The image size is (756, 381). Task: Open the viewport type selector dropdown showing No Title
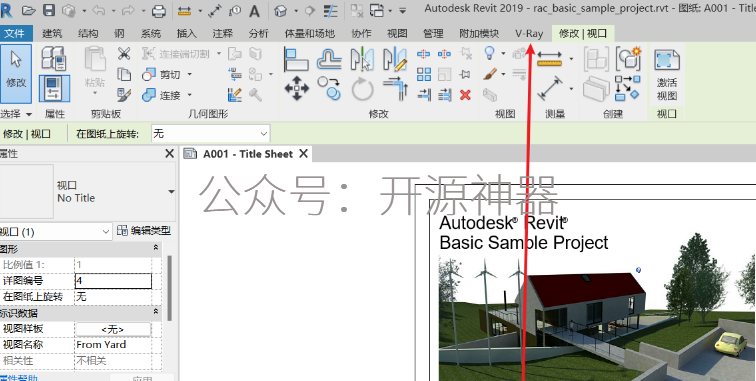[171, 192]
